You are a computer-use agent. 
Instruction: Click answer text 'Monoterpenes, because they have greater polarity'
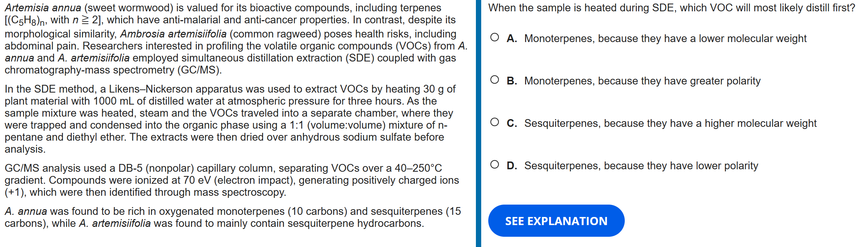coord(642,81)
